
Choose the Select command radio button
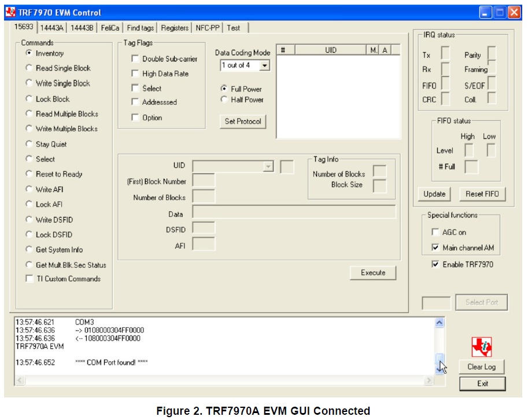click(29, 159)
